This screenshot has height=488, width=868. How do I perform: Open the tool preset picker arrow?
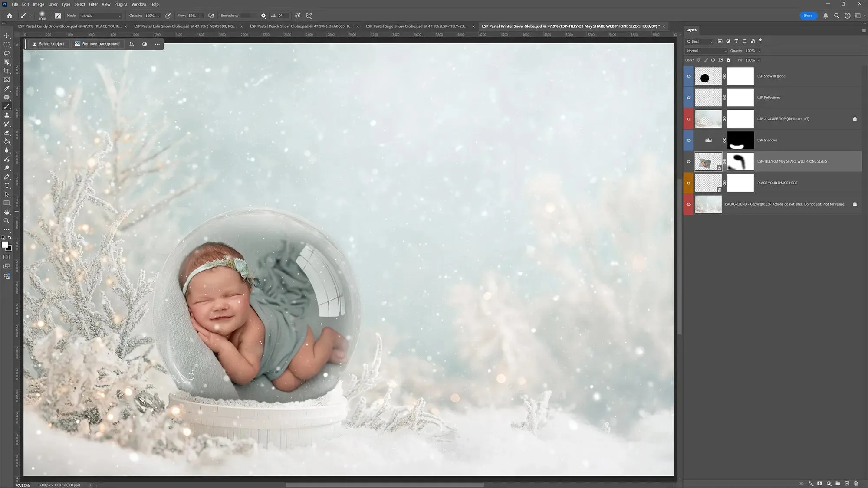click(31, 16)
